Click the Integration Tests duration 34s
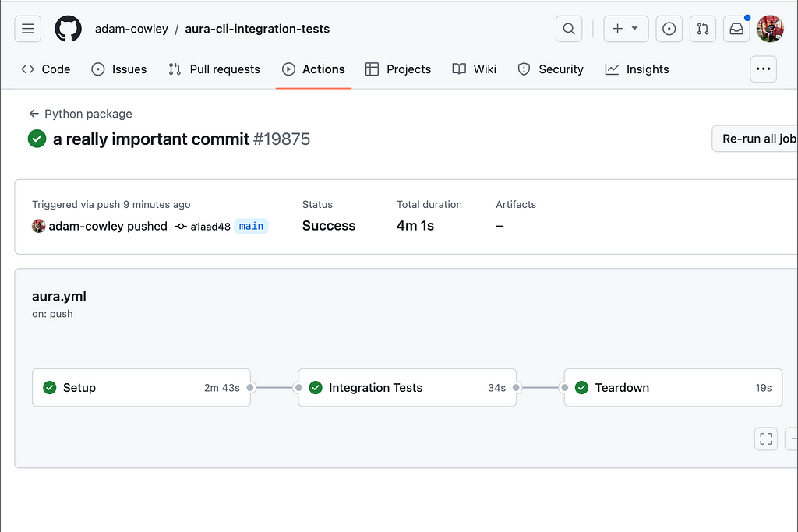This screenshot has height=532, width=798. point(496,388)
